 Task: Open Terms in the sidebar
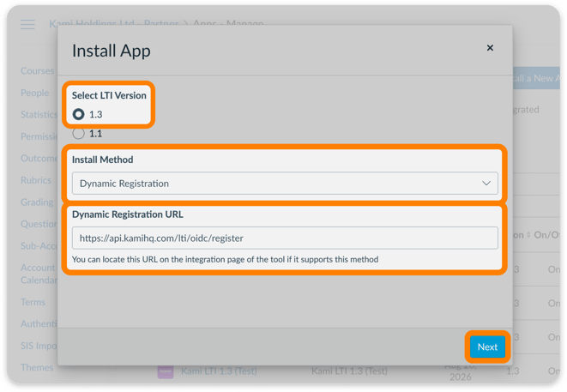[33, 302]
